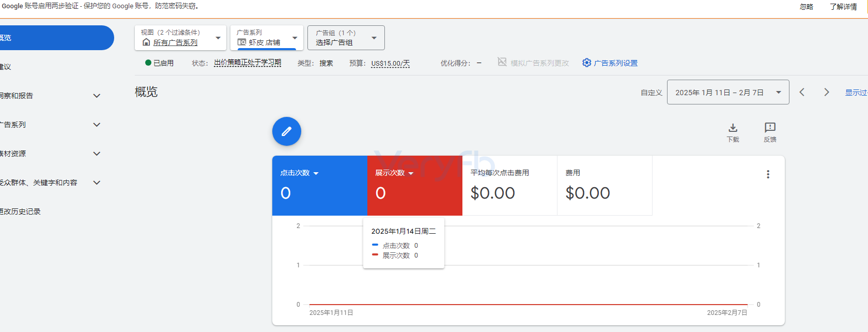Viewport: 868px width, 332px height.
Task: Open the feedback (反馈) icon
Action: (770, 132)
